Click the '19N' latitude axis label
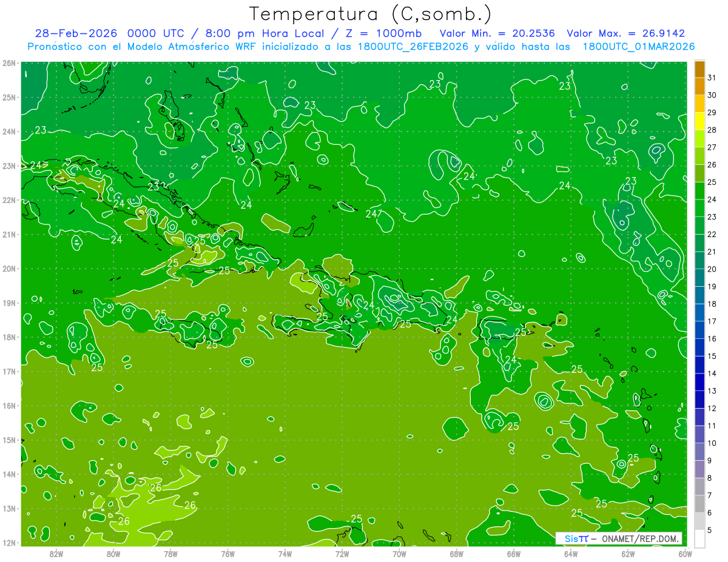Image resolution: width=728 pixels, height=562 pixels. (9, 303)
